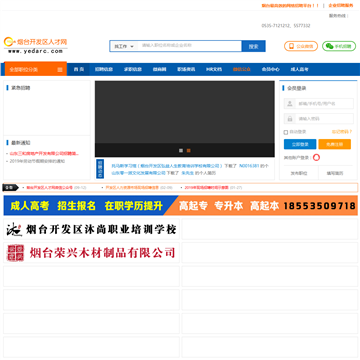Open the 求职信息 nav item

click(133, 69)
